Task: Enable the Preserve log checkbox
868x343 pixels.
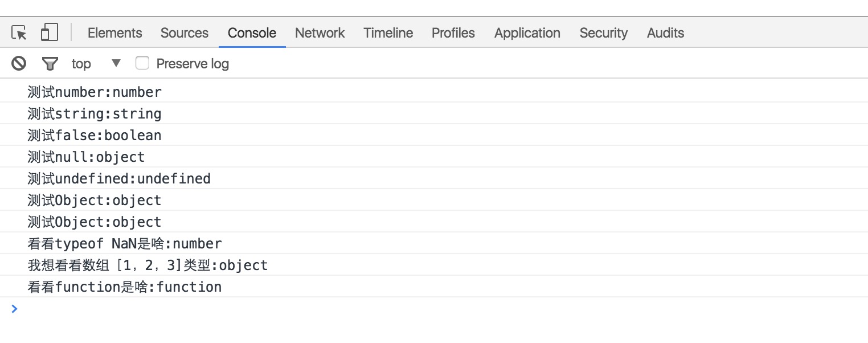Action: (x=142, y=63)
